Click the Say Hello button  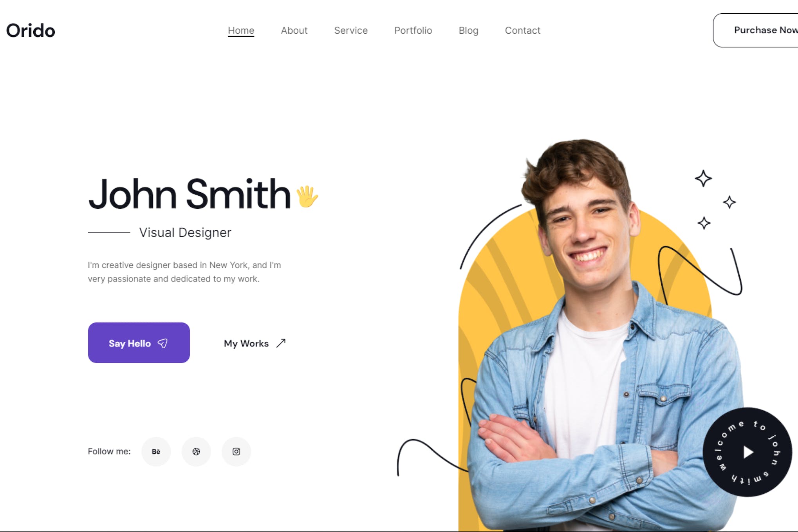[x=139, y=343]
